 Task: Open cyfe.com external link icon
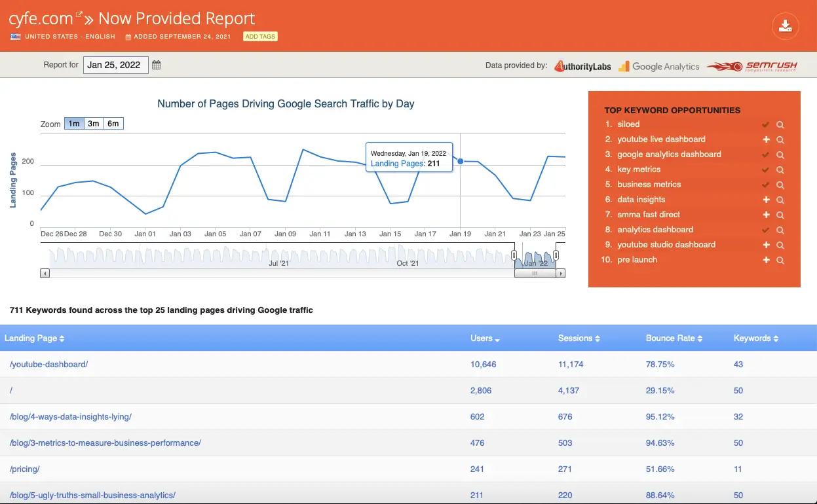[x=80, y=14]
